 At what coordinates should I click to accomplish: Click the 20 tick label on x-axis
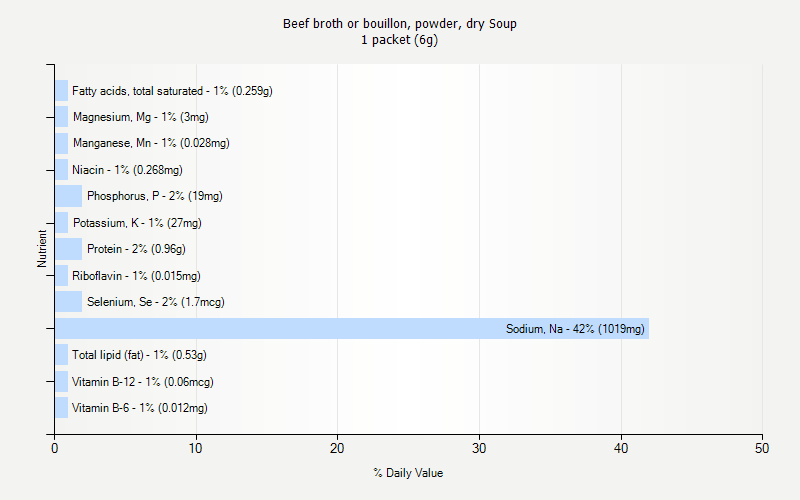[338, 449]
